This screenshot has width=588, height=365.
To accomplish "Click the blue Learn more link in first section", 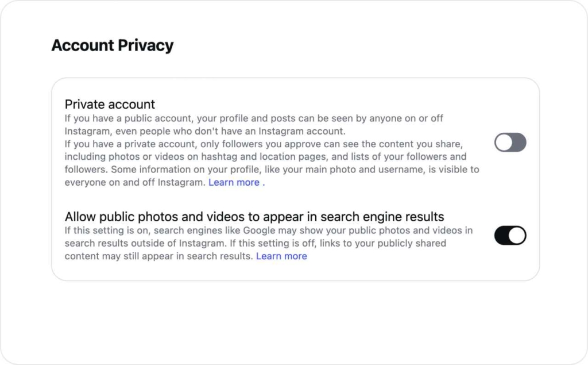I will tap(235, 182).
